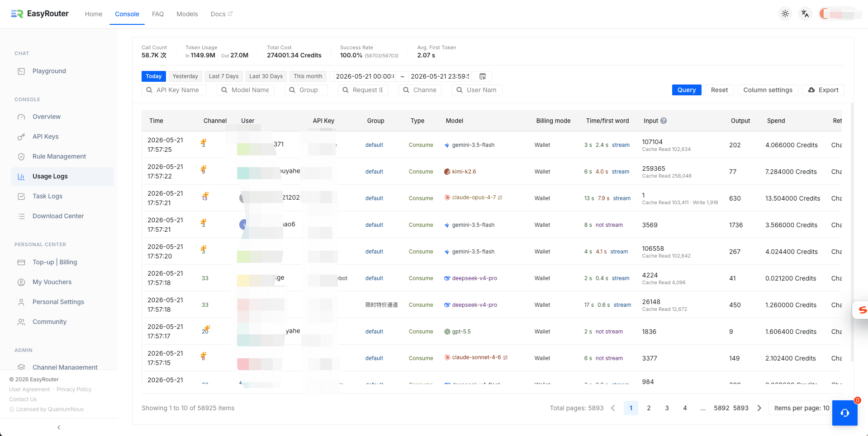Select the Last 7 Days filter
The image size is (868, 436).
(x=223, y=76)
